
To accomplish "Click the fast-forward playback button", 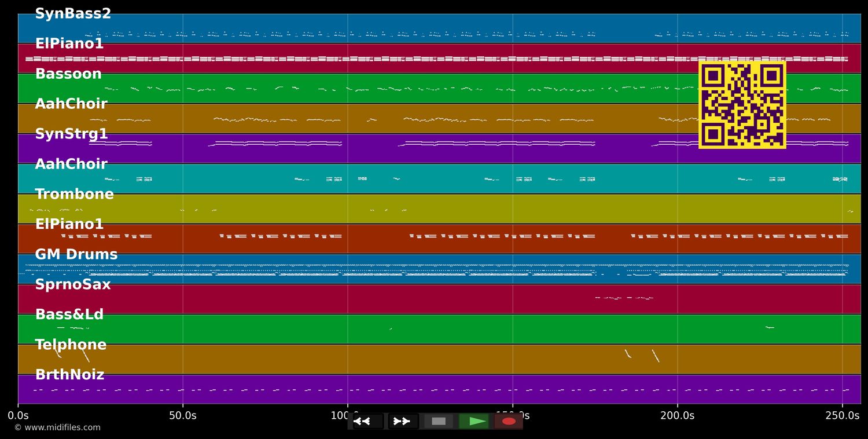I will [x=403, y=421].
